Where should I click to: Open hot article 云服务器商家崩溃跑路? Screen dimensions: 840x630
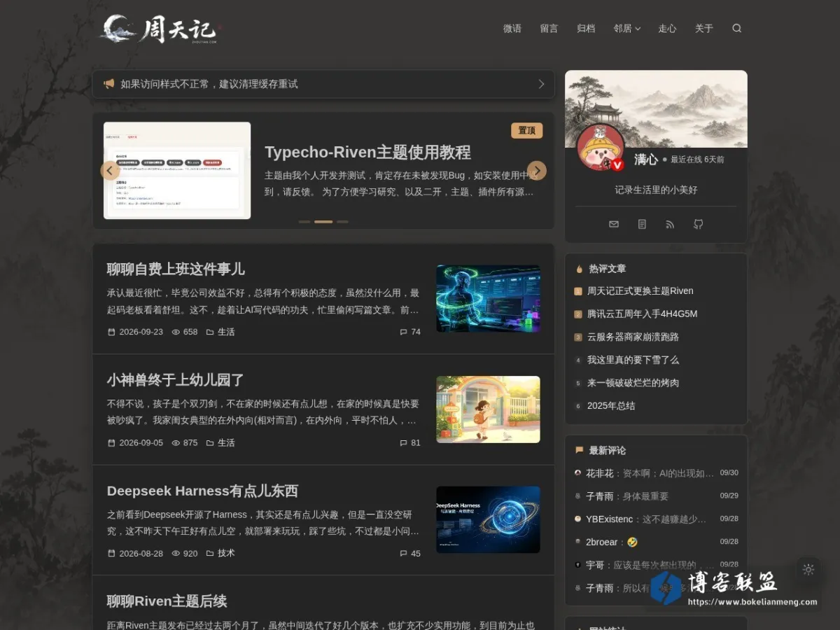[633, 337]
